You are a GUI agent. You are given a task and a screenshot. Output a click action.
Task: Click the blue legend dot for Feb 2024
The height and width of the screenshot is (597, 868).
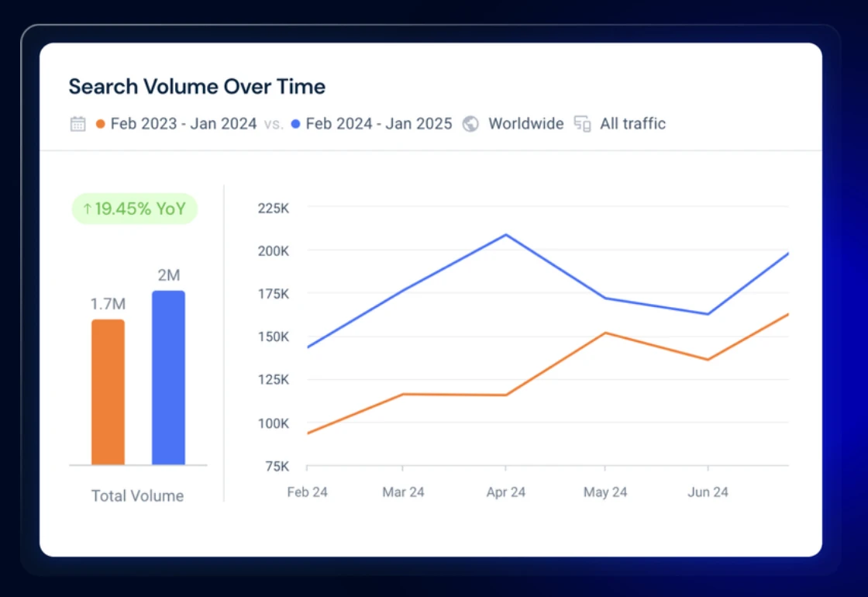(x=295, y=123)
